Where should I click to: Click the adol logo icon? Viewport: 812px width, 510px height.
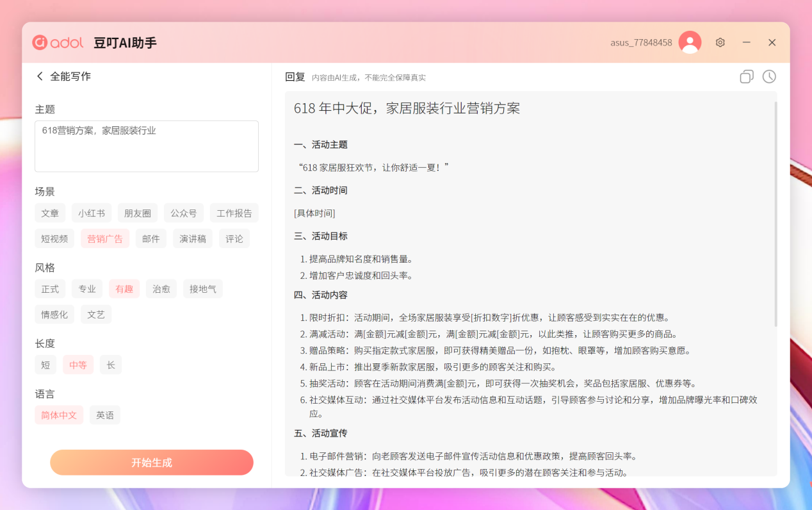point(40,42)
